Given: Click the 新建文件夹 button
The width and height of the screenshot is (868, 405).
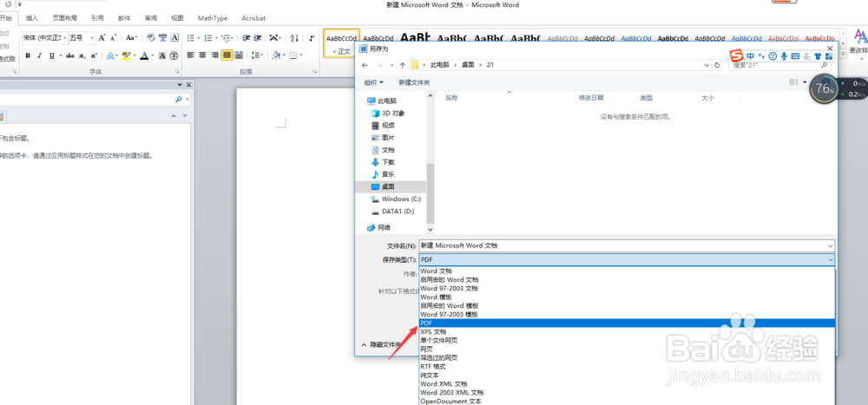Looking at the screenshot, I should click(414, 82).
